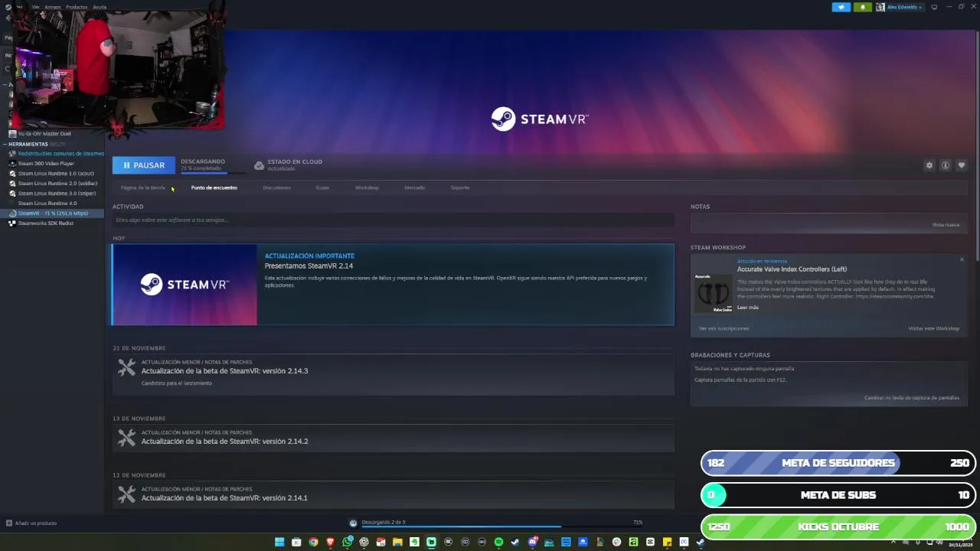Open beta update versión 2.14.2 notes
980x551 pixels.
point(394,438)
